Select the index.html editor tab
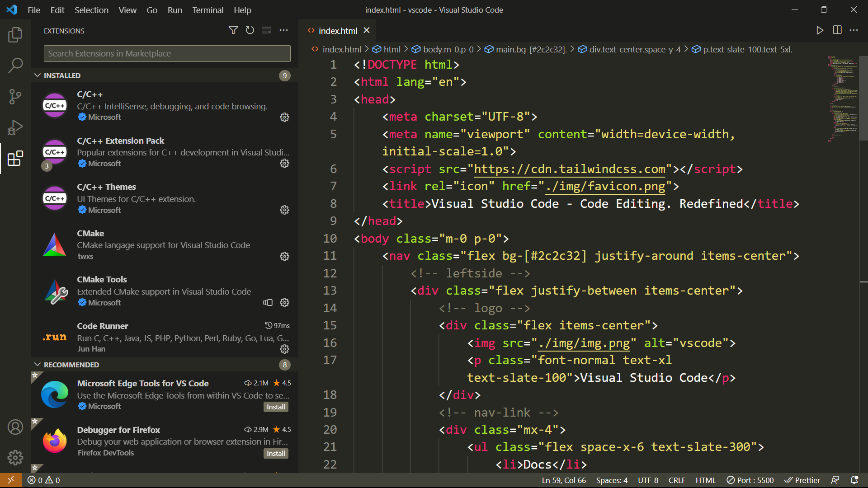This screenshot has height=488, width=868. [338, 30]
